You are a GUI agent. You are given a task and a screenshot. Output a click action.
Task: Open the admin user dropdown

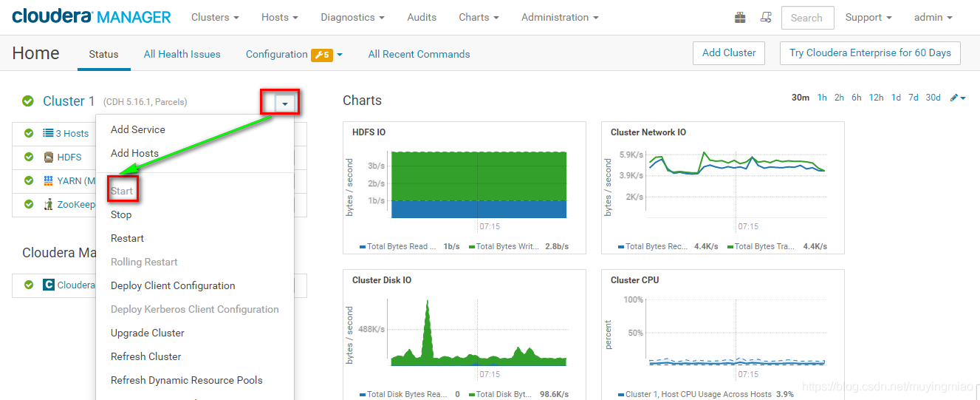[933, 17]
